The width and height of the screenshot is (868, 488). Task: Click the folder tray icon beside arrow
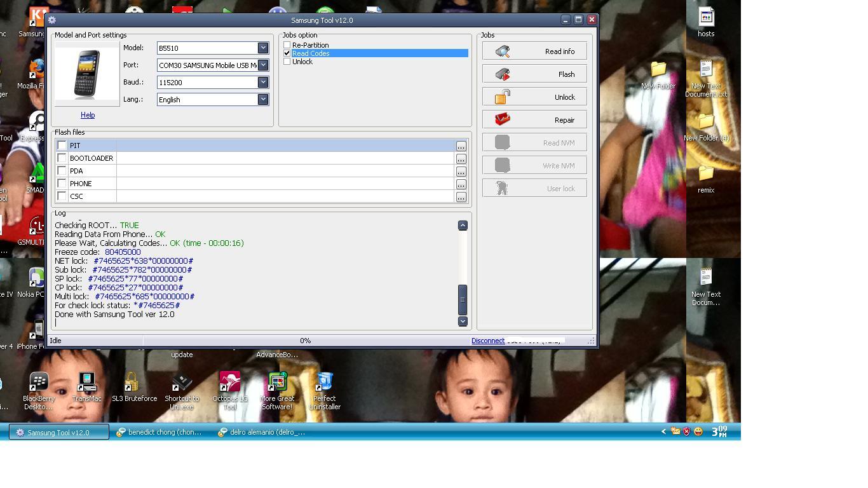point(675,431)
